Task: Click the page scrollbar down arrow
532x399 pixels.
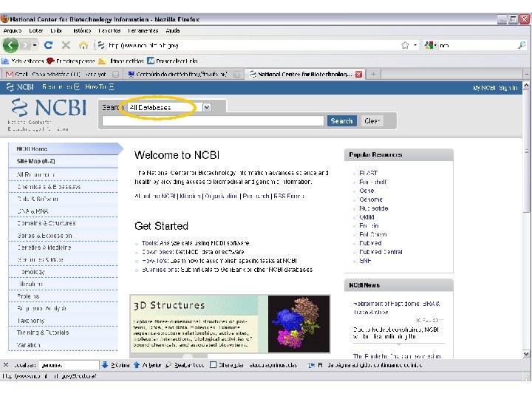Action: [x=526, y=354]
